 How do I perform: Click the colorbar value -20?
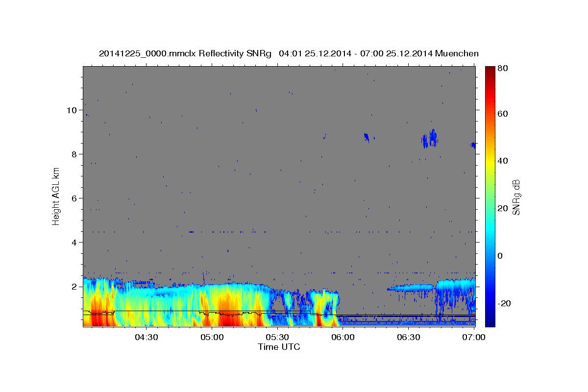tap(504, 303)
